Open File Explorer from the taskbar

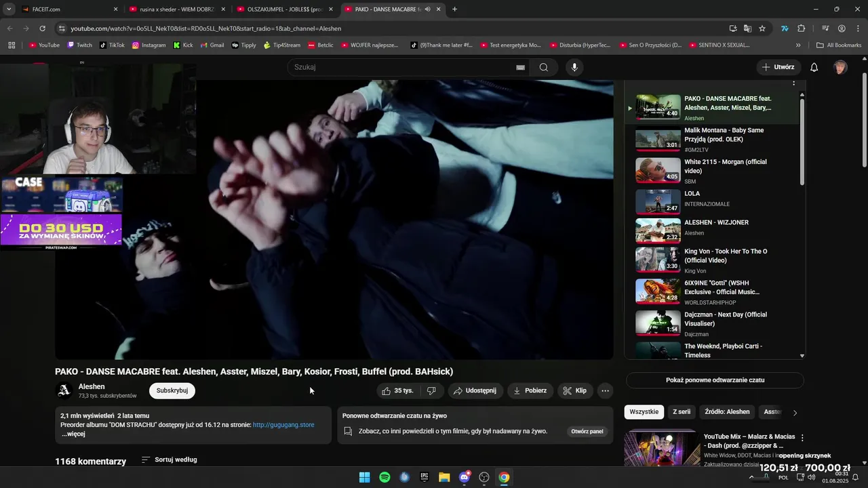444,477
